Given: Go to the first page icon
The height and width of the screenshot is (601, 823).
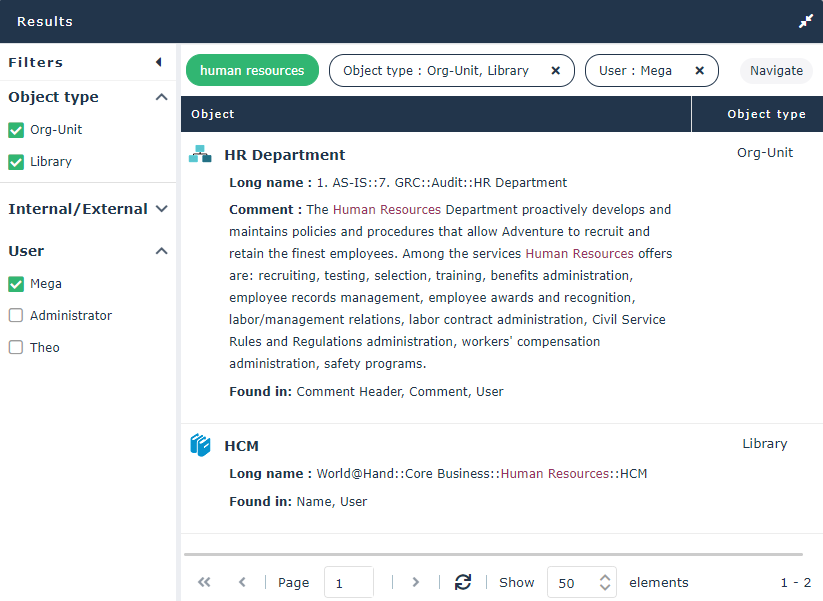Looking at the screenshot, I should tap(205, 582).
